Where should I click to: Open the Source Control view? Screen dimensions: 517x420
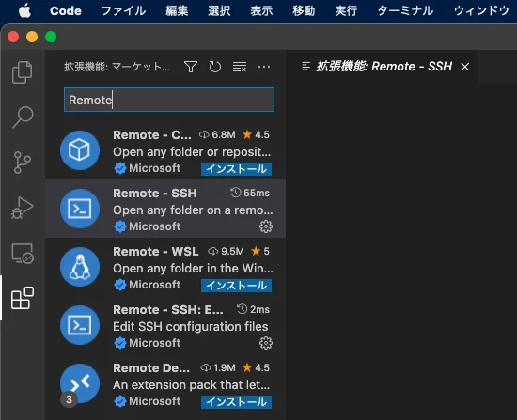tap(23, 163)
